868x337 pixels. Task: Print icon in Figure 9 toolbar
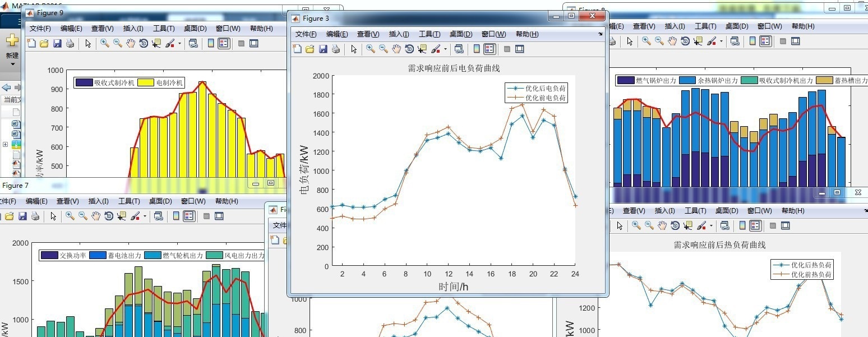tap(70, 43)
